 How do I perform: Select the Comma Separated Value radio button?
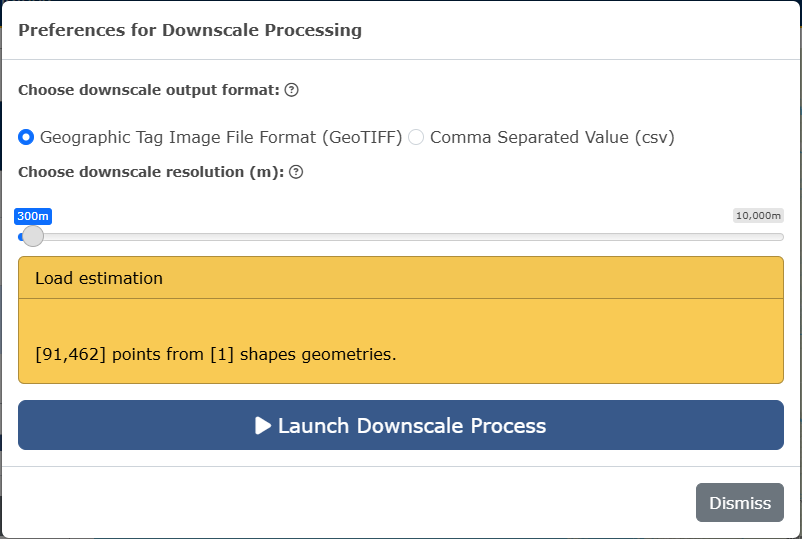(416, 137)
